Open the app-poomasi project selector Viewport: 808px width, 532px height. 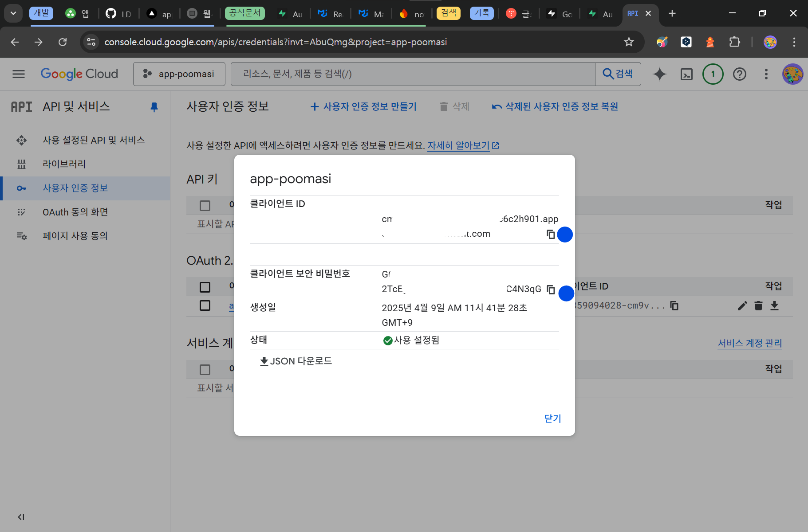click(x=179, y=74)
